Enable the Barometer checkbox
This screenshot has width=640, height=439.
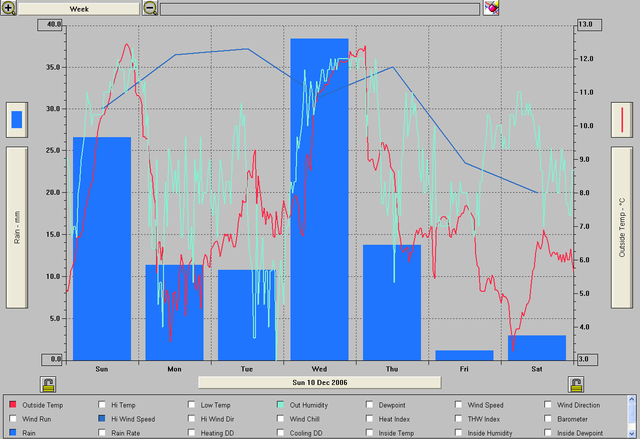pyautogui.click(x=548, y=419)
